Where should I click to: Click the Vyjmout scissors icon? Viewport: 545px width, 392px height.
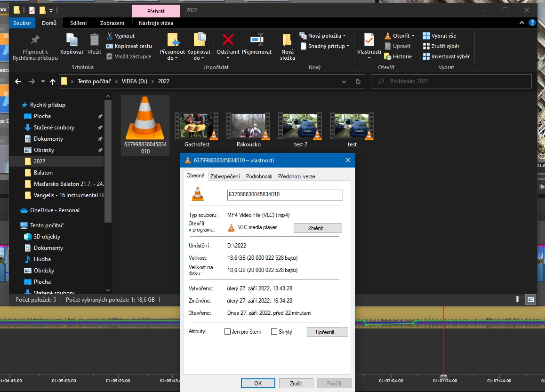click(110, 36)
